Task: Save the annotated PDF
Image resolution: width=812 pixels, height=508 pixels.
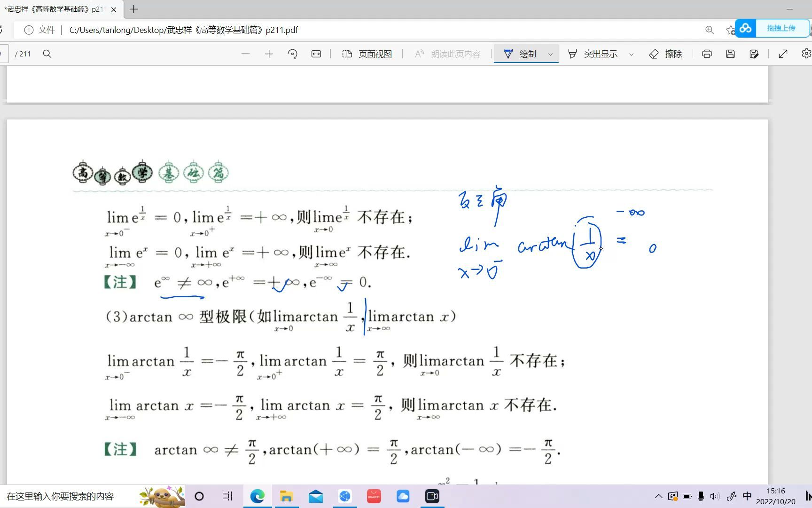Action: [x=730, y=54]
